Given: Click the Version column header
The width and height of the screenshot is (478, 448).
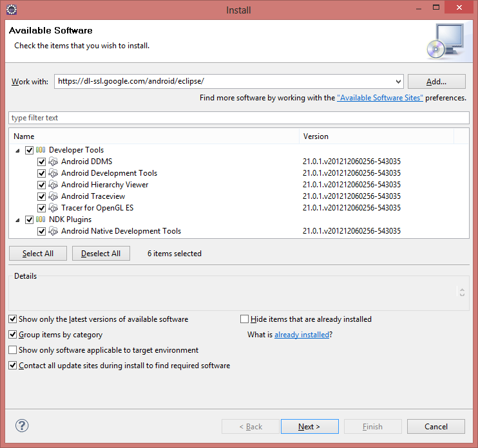Looking at the screenshot, I should pos(377,136).
